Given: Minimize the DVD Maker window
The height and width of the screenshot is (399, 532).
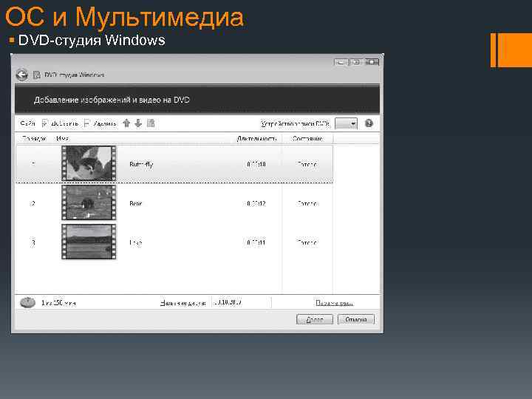Looking at the screenshot, I should tap(341, 62).
